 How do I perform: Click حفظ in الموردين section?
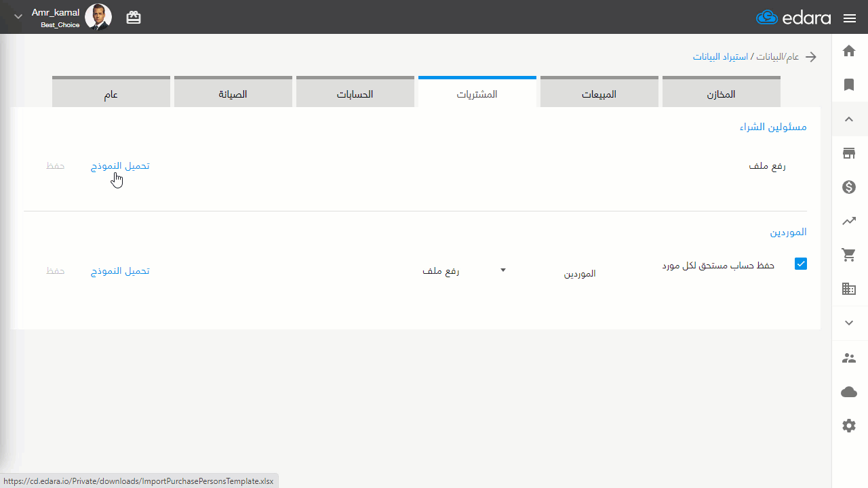(56, 271)
